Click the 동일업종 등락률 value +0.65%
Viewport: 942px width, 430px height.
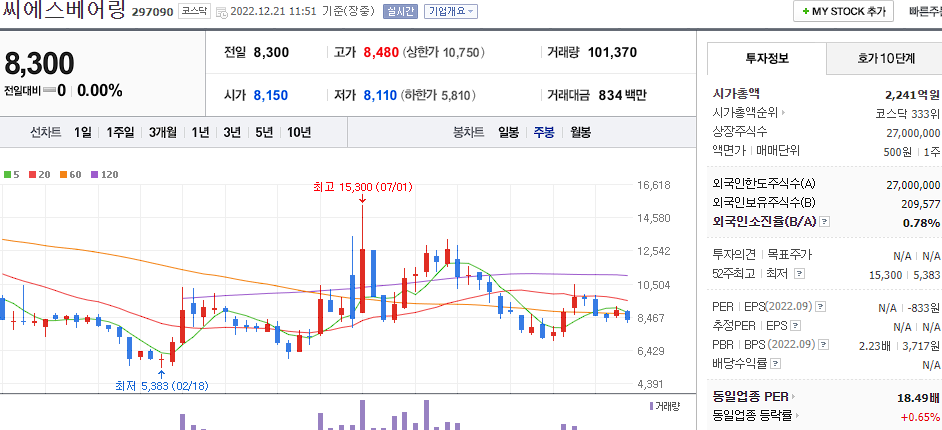pyautogui.click(x=920, y=416)
